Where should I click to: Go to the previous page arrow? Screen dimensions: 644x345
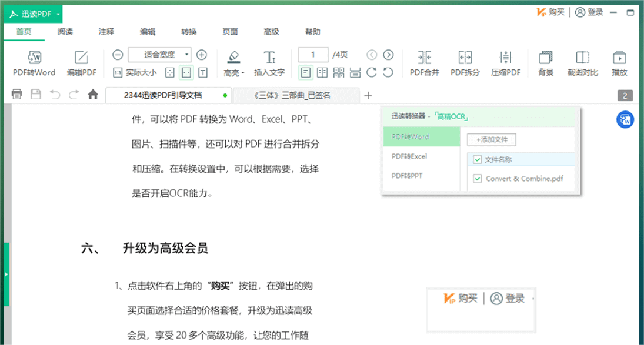372,55
